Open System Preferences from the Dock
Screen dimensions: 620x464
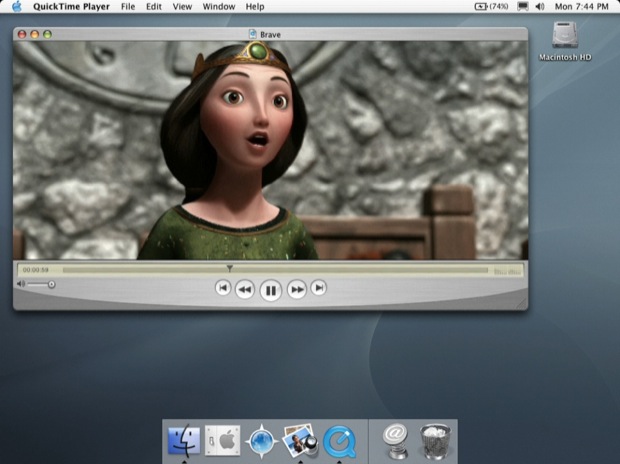222,440
